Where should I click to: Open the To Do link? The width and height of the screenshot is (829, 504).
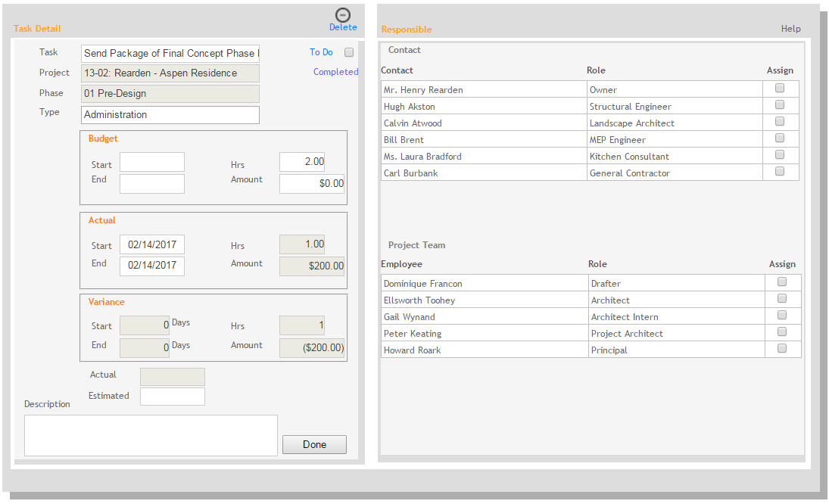(321, 52)
